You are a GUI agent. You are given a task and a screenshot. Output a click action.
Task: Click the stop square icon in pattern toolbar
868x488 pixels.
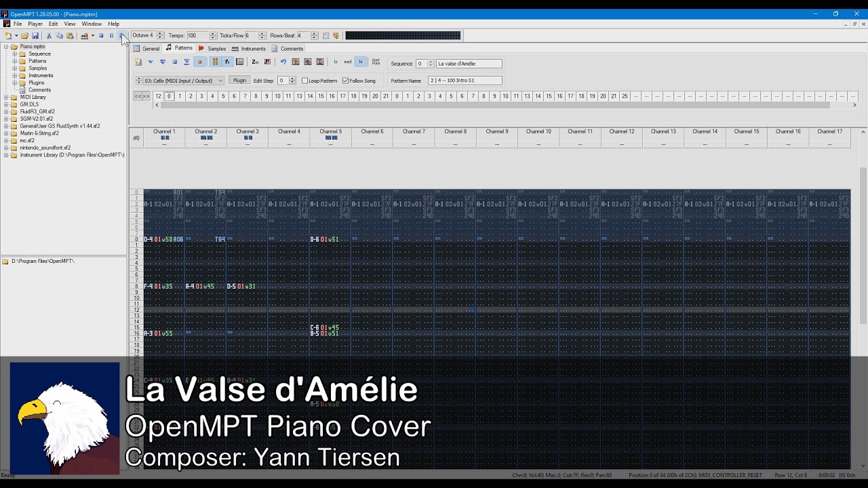(x=174, y=62)
